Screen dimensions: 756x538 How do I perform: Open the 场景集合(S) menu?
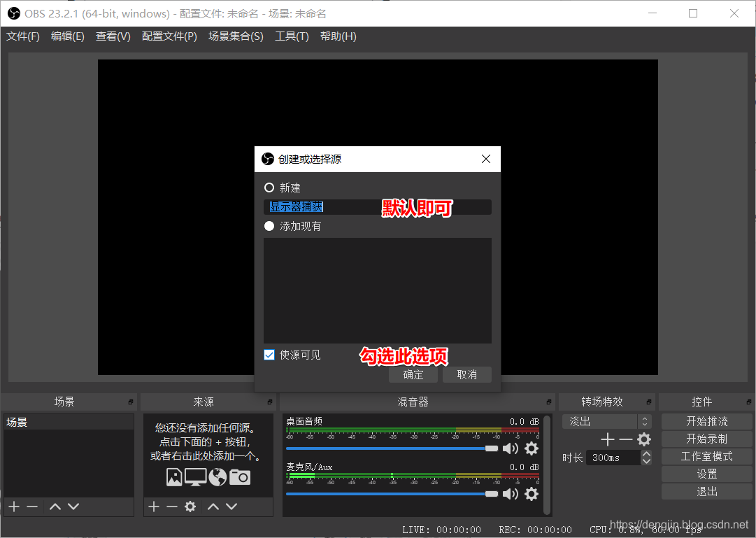[236, 36]
